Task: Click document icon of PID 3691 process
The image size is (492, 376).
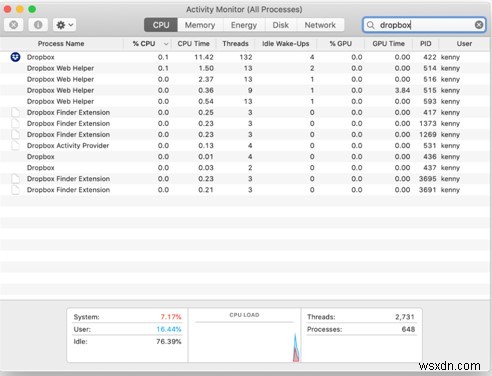Action: 15,190
